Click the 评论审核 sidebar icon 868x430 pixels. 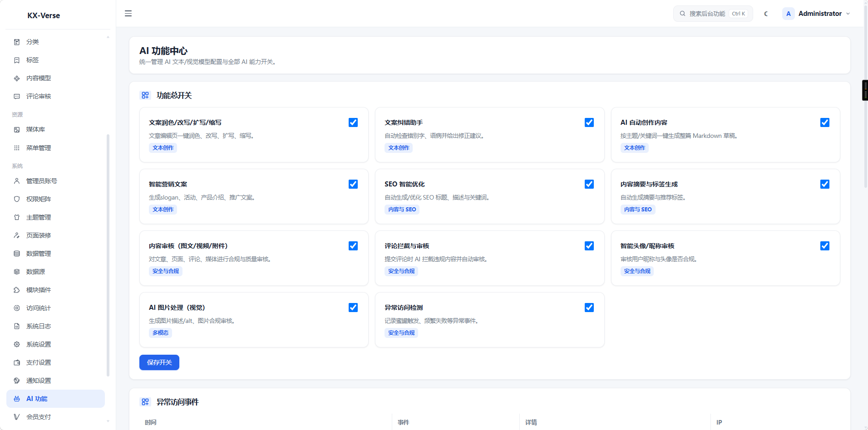(x=17, y=96)
